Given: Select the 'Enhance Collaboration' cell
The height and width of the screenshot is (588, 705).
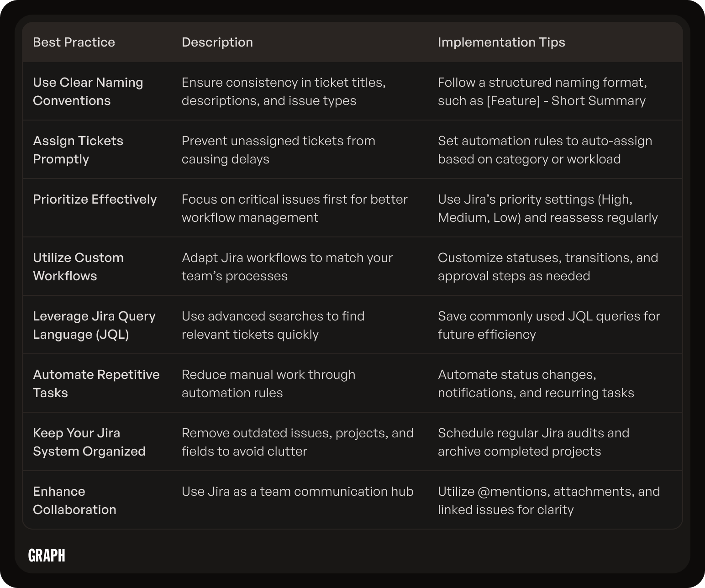Looking at the screenshot, I should [74, 500].
